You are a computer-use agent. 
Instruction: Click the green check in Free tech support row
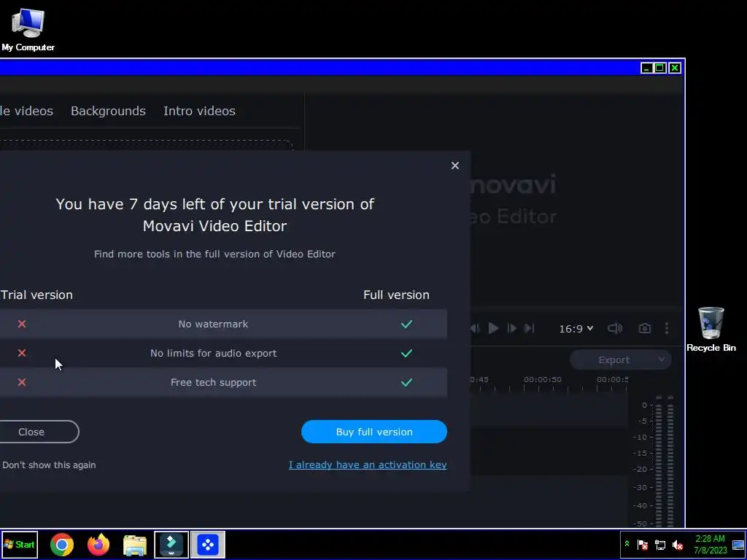pos(406,382)
